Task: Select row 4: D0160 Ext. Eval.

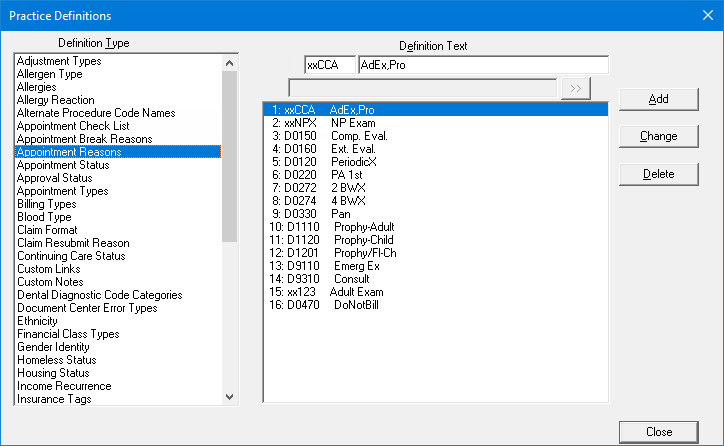Action: 436,149
